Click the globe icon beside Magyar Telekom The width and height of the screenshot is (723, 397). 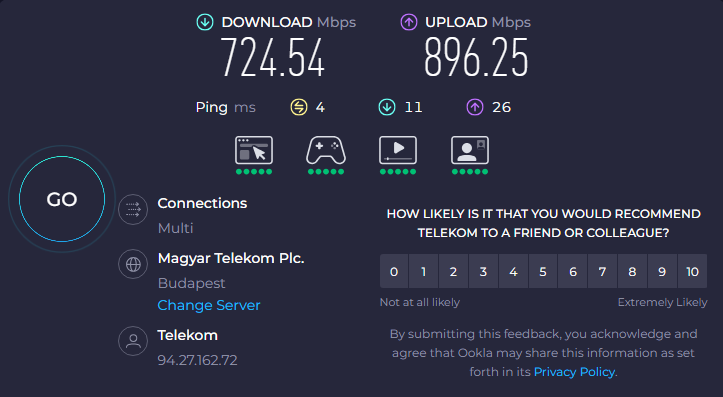tap(133, 264)
